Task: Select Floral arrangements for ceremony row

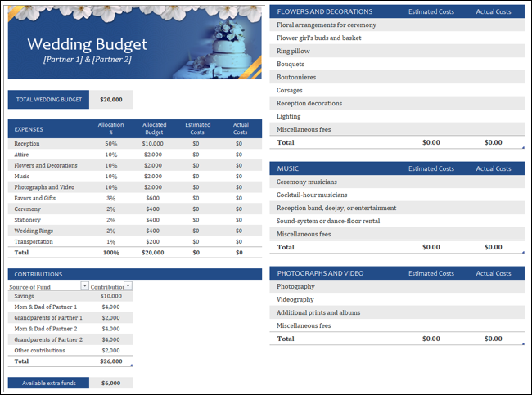Action: [397, 25]
